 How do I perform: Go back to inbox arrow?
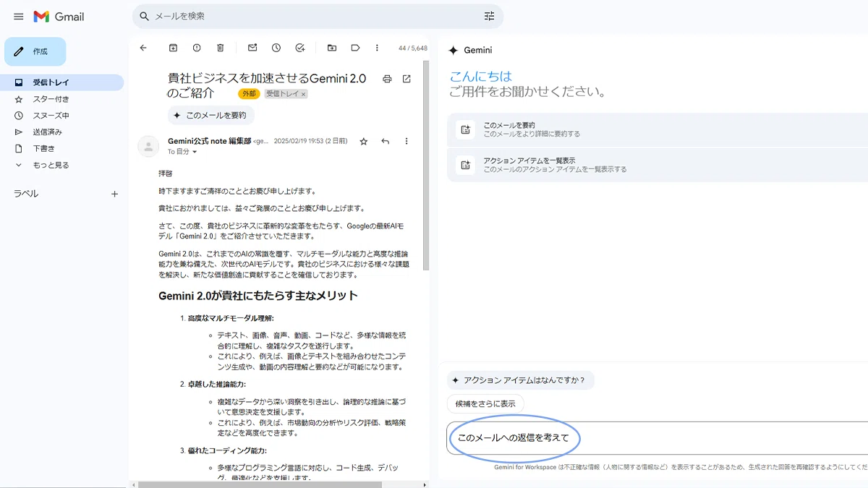click(x=143, y=48)
